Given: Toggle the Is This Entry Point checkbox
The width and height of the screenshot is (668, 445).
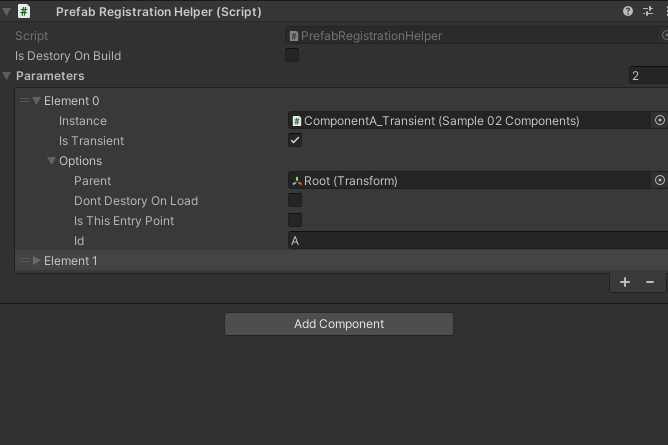Looking at the screenshot, I should [x=295, y=220].
